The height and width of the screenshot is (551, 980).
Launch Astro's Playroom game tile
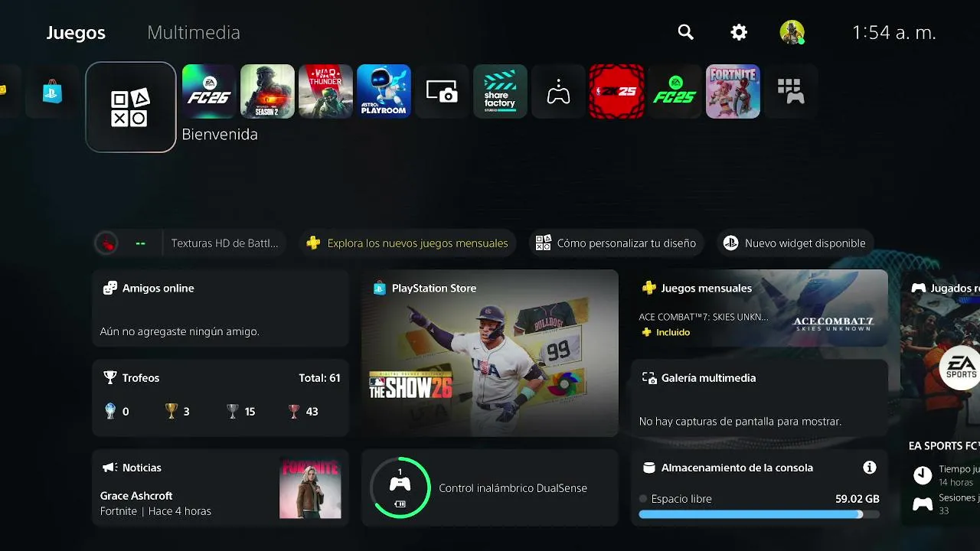[384, 91]
